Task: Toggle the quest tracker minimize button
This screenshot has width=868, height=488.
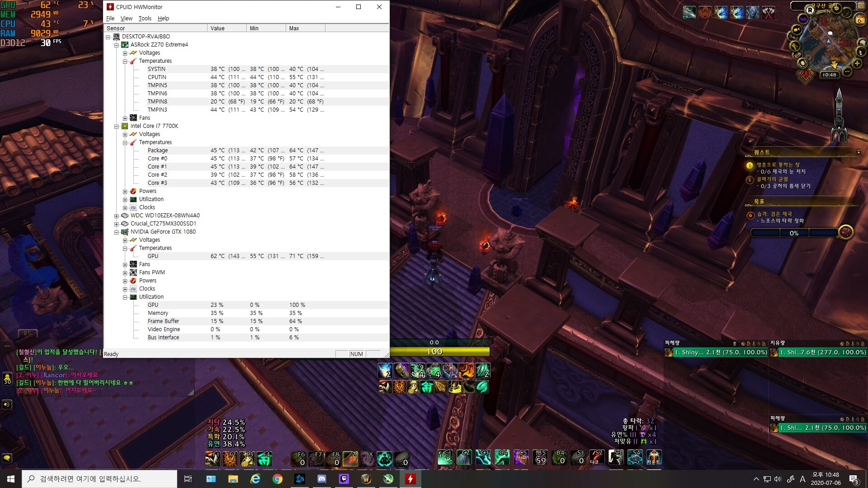Action: click(x=859, y=152)
